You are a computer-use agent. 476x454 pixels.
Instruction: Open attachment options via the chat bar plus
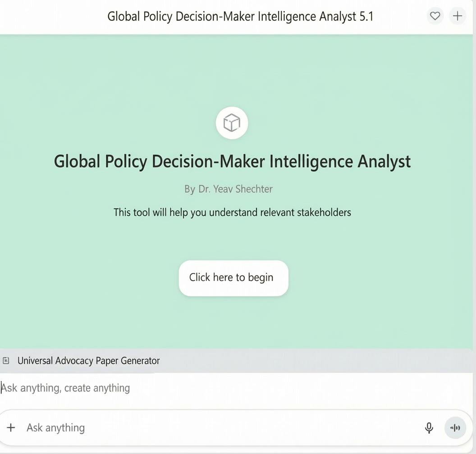(11, 428)
